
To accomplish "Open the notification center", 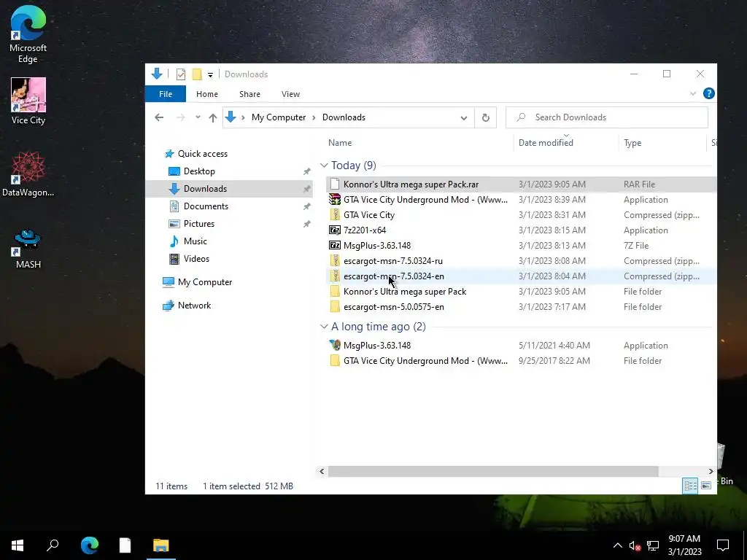I will click(723, 545).
